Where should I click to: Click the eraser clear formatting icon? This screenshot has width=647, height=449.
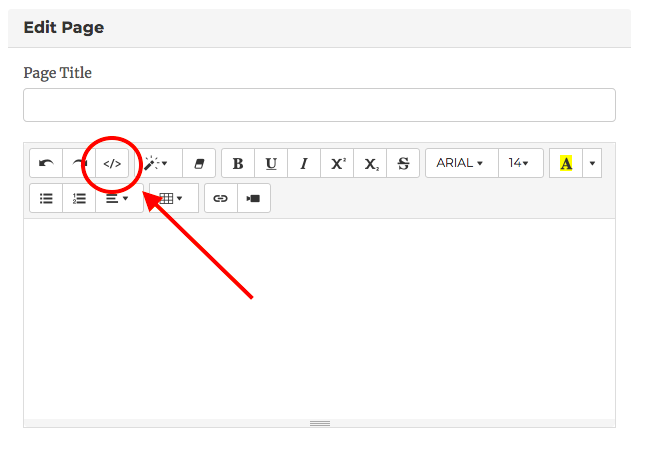[x=199, y=163]
